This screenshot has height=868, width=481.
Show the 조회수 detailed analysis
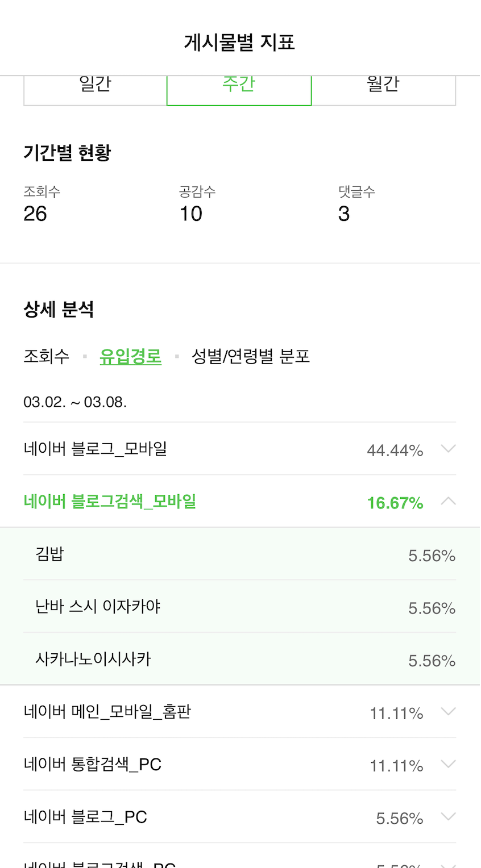tap(47, 357)
